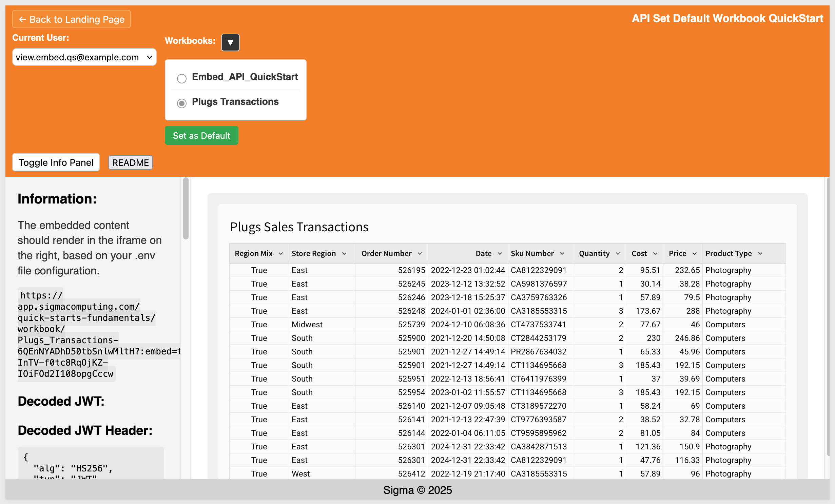Open Order Number column menu chevron
Screen dimensions: 835x504
point(420,254)
